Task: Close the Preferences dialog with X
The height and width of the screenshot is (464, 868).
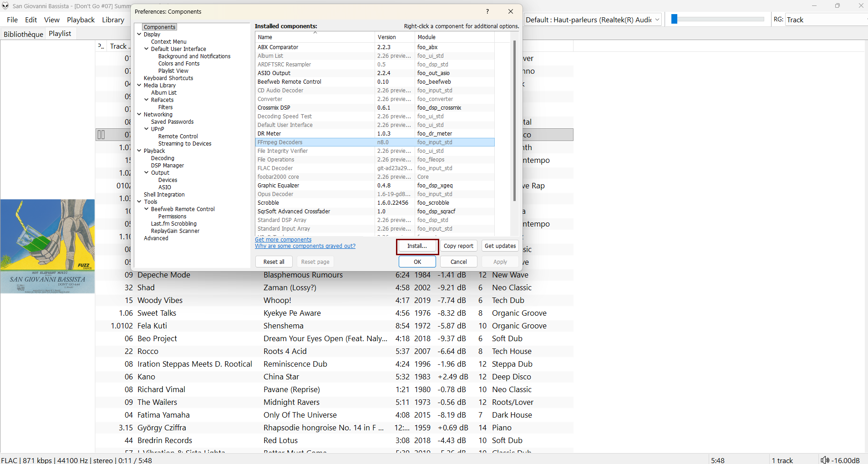Action: tap(511, 11)
